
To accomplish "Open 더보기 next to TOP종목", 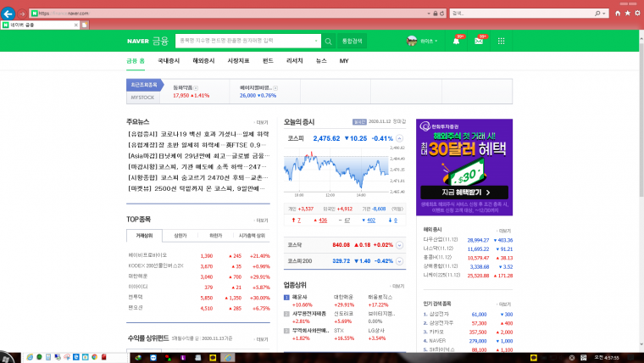I will [x=261, y=221].
